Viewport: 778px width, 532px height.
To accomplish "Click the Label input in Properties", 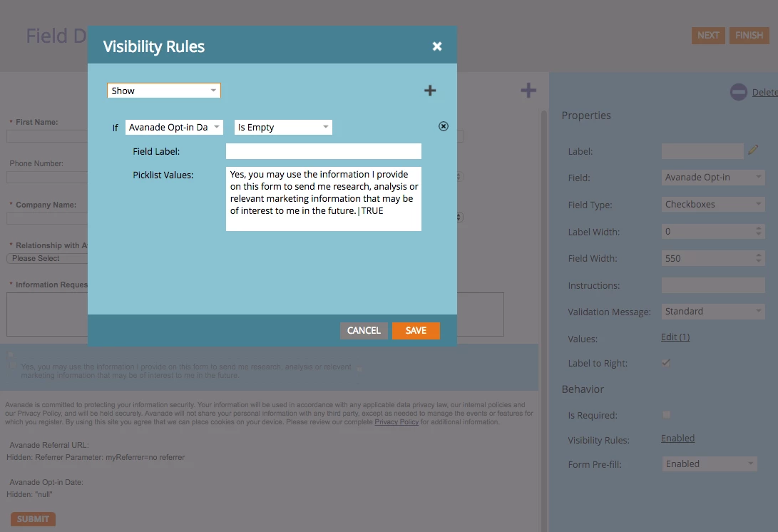I will [702, 151].
